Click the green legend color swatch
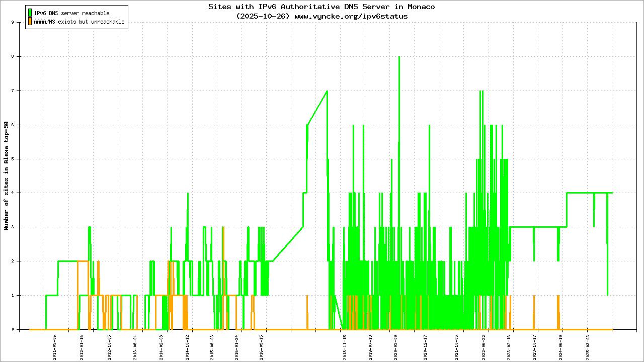Viewport: 644px width, 362px height. [x=30, y=13]
